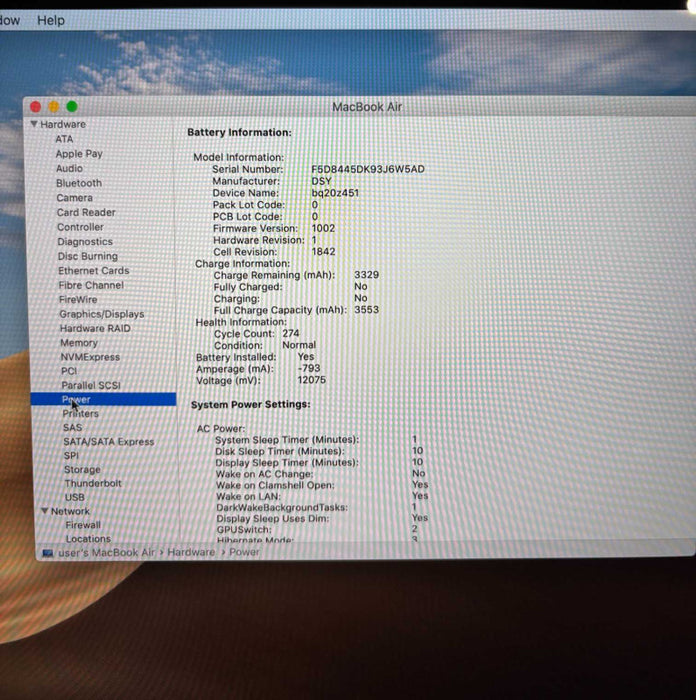Select Disc Burning entry
The width and height of the screenshot is (696, 700).
[88, 256]
